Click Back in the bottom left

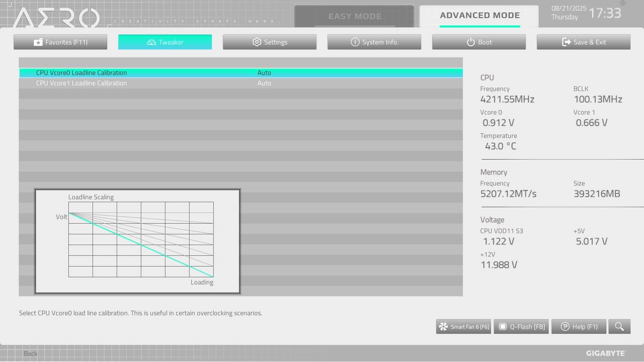tap(30, 353)
